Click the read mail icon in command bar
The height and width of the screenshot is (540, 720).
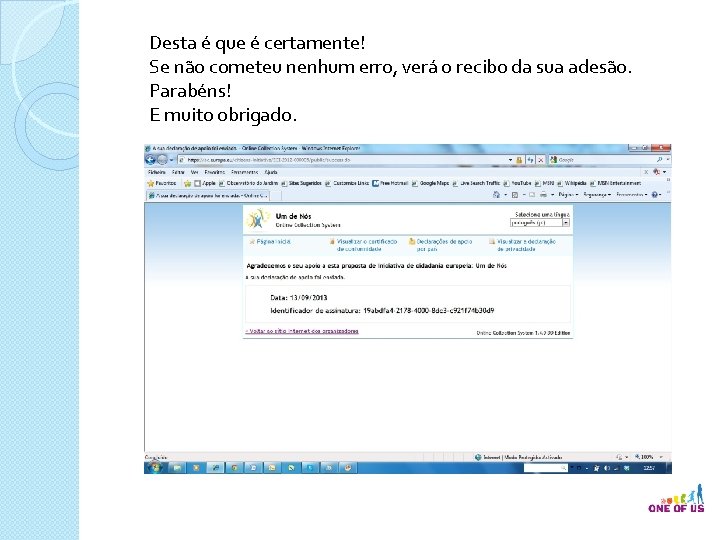tap(532, 195)
